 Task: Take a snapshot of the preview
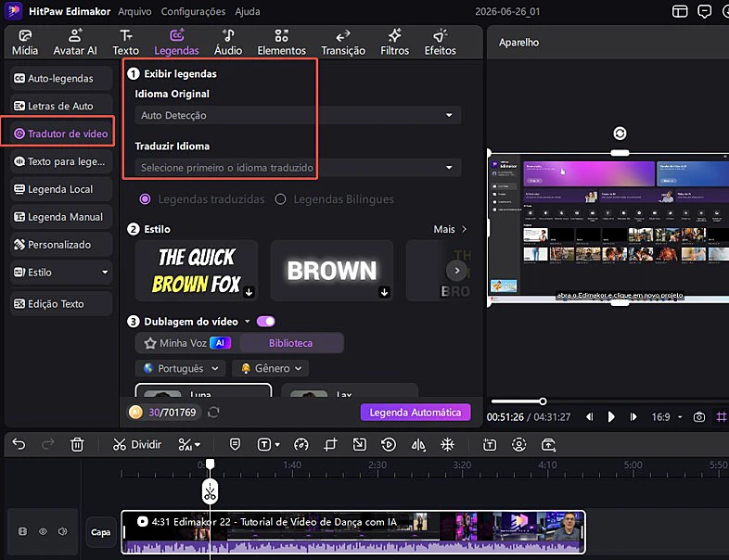click(x=698, y=417)
